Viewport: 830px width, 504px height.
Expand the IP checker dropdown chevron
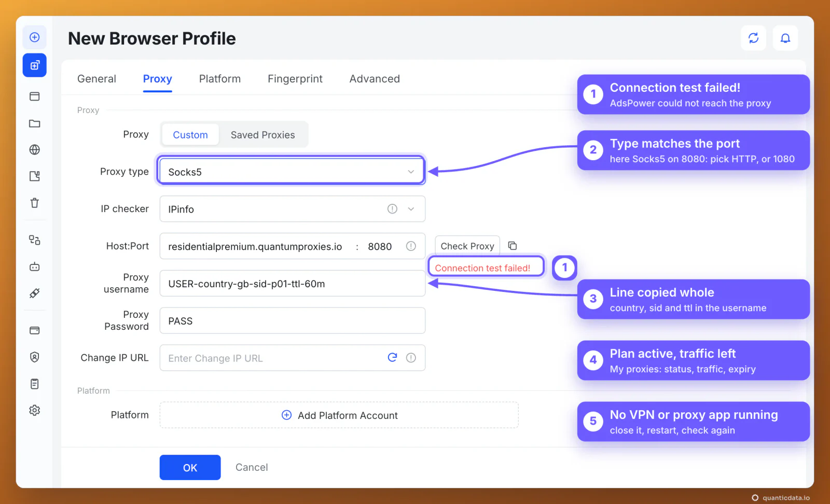coord(411,209)
